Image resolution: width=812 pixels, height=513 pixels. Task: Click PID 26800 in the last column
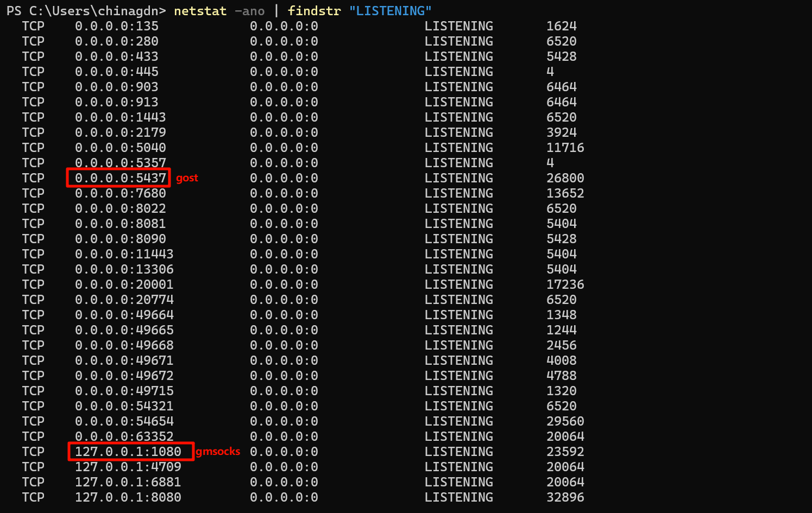pyautogui.click(x=565, y=178)
